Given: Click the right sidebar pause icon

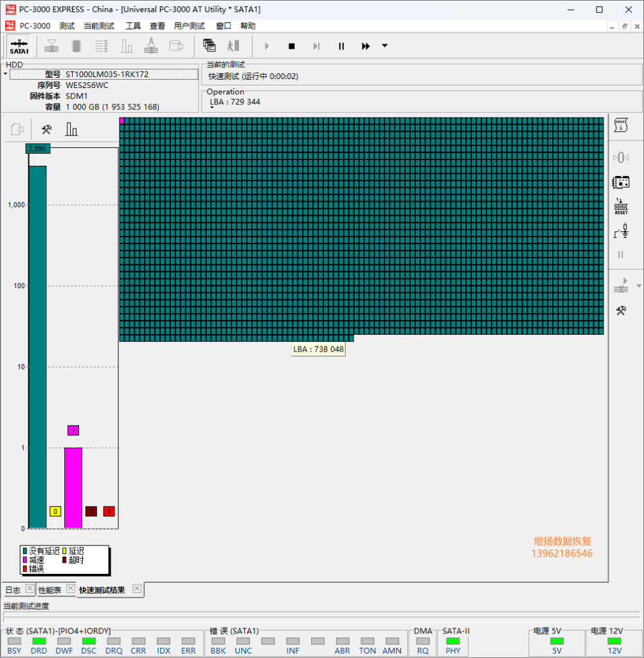Looking at the screenshot, I should [621, 254].
